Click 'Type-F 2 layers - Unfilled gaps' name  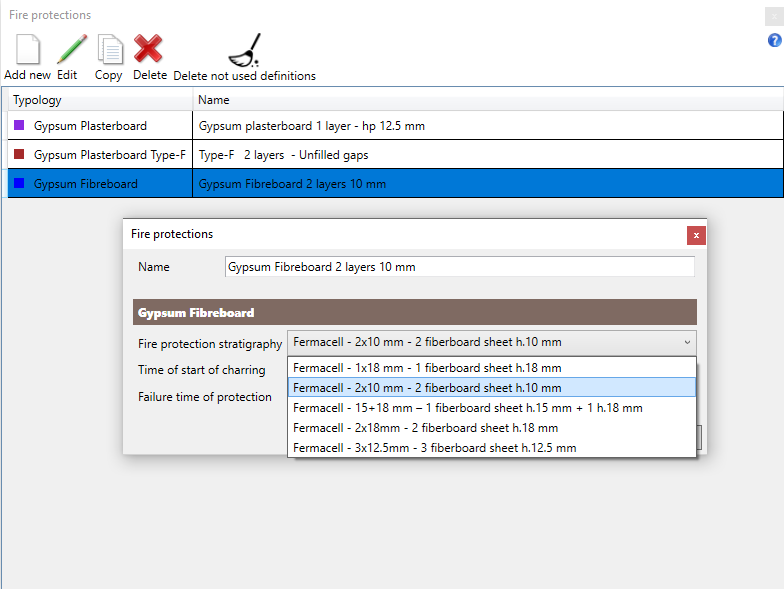click(x=284, y=155)
